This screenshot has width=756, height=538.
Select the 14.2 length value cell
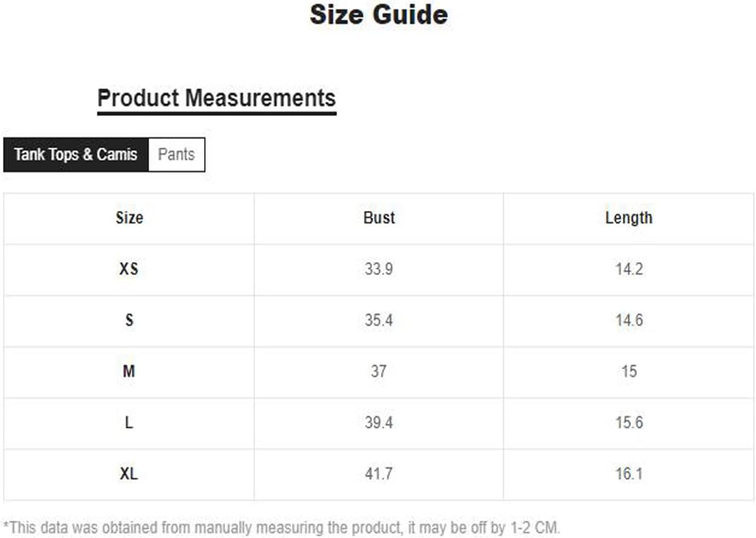pyautogui.click(x=629, y=269)
